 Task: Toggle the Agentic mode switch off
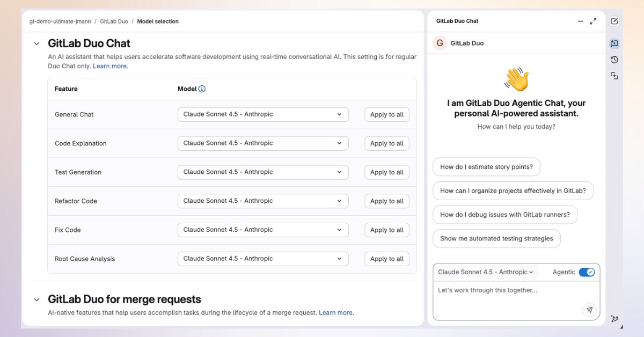(x=587, y=272)
